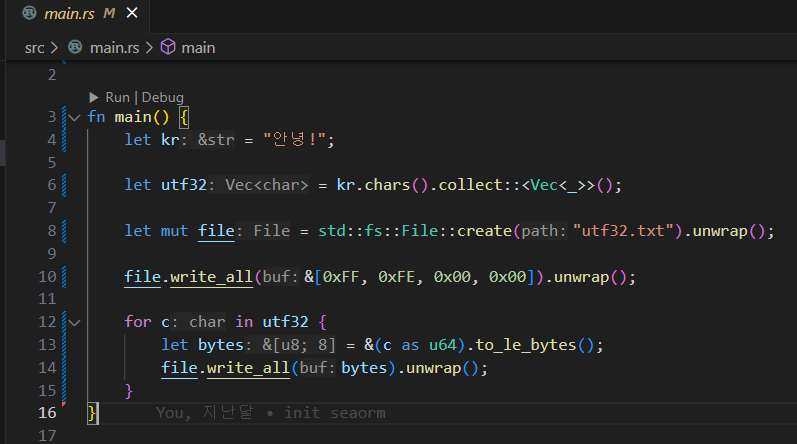The height and width of the screenshot is (444, 797).
Task: Click the Debug code lens link
Action: 162,97
